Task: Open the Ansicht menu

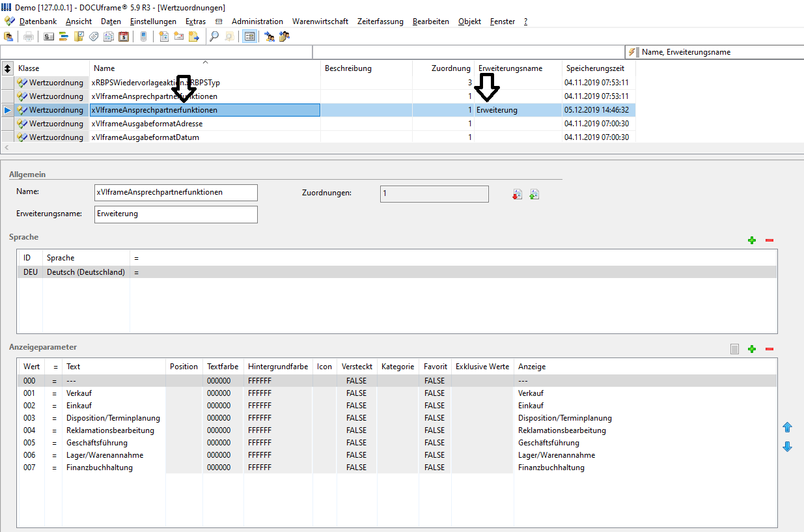Action: click(79, 21)
